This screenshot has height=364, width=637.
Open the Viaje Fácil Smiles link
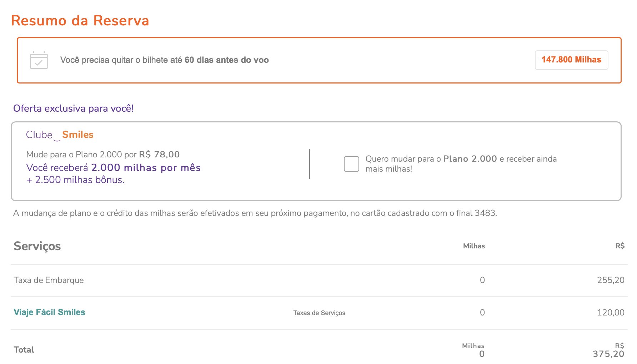pyautogui.click(x=50, y=312)
